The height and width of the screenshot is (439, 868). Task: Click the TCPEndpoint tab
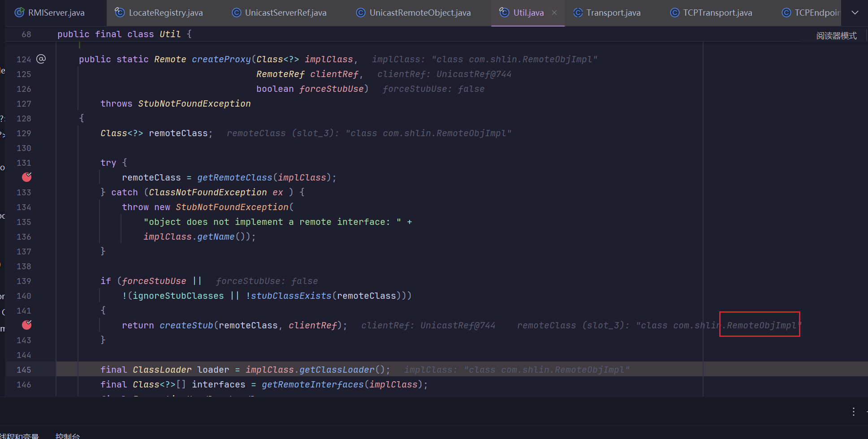click(810, 13)
